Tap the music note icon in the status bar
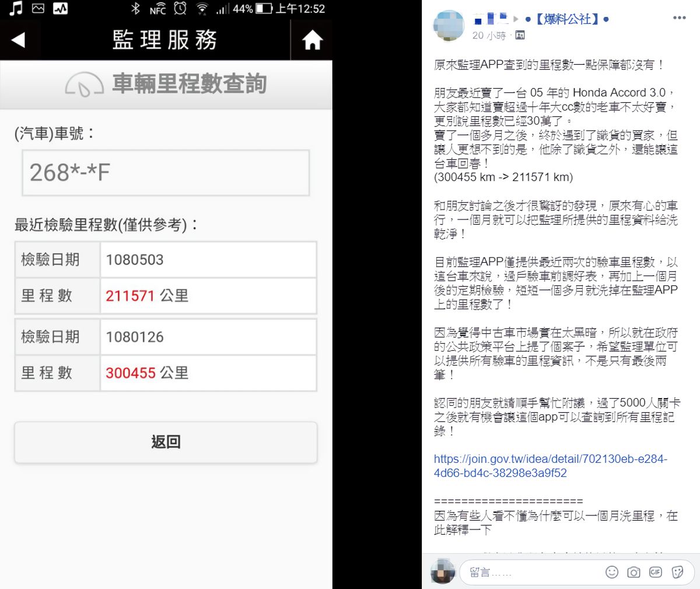The image size is (700, 589). tap(15, 9)
